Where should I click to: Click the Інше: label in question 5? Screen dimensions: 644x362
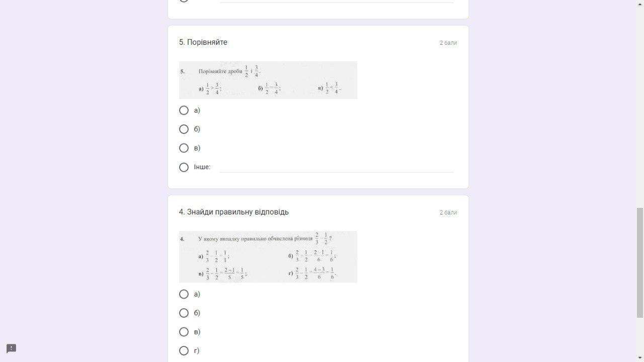point(202,167)
